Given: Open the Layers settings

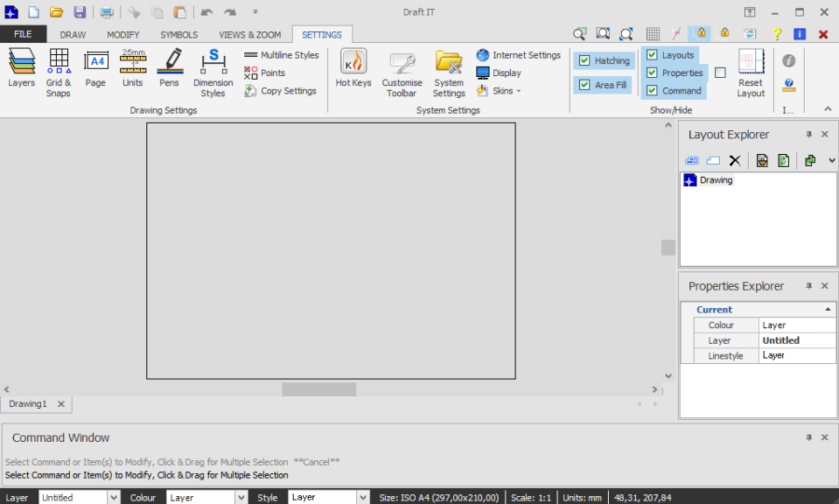Looking at the screenshot, I should pyautogui.click(x=21, y=68).
